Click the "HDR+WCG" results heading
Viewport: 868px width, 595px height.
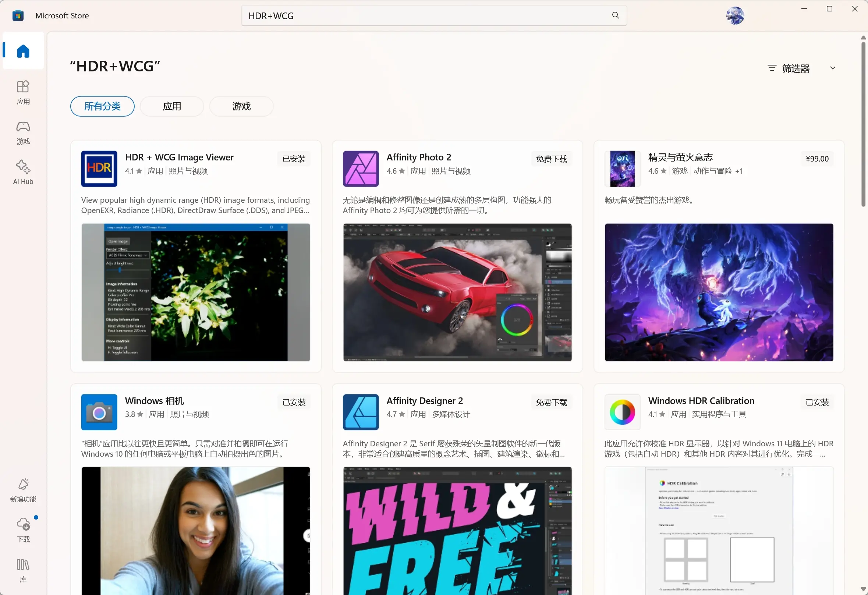(115, 66)
